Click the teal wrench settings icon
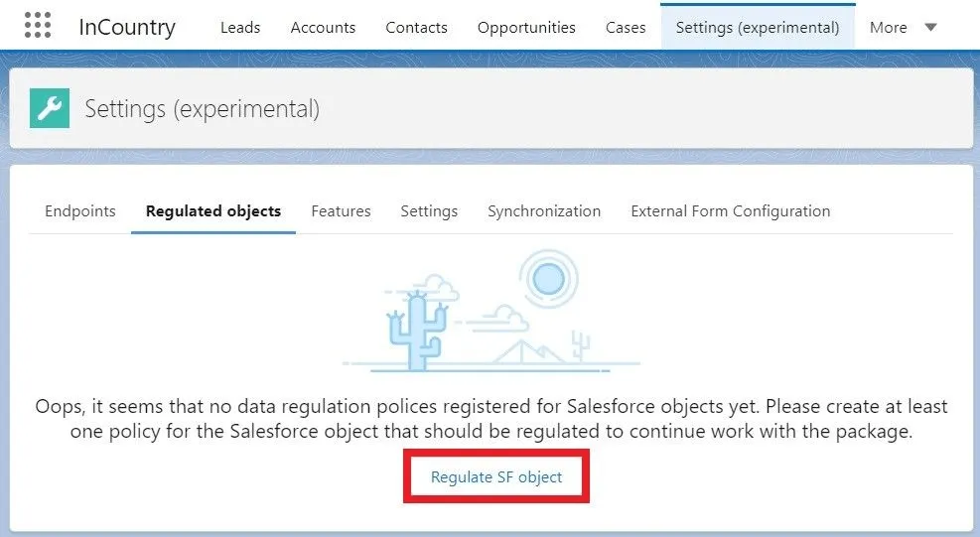The image size is (980, 537). (50, 108)
